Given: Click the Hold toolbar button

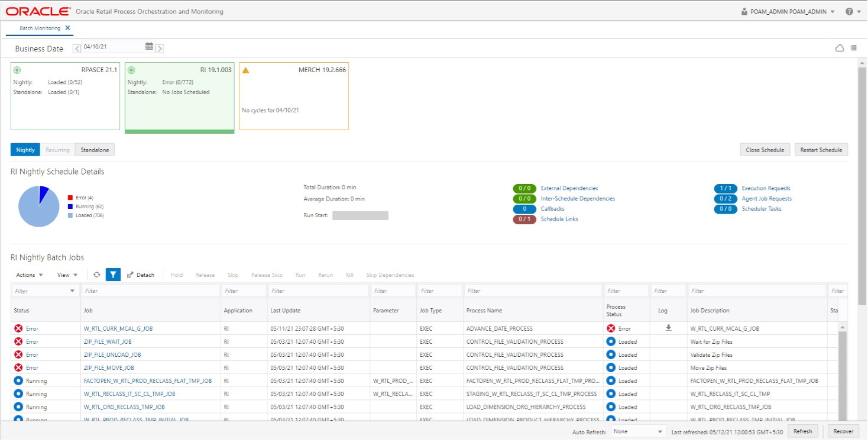Looking at the screenshot, I should [177, 275].
